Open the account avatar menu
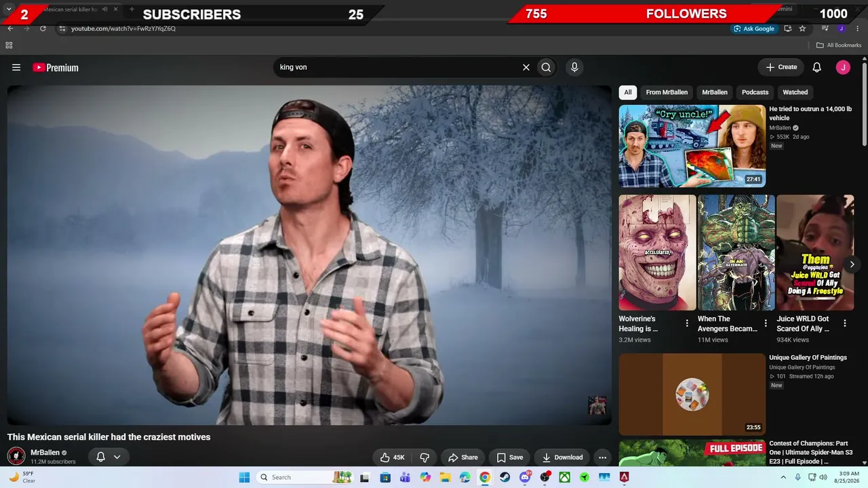This screenshot has height=488, width=868. click(x=843, y=67)
